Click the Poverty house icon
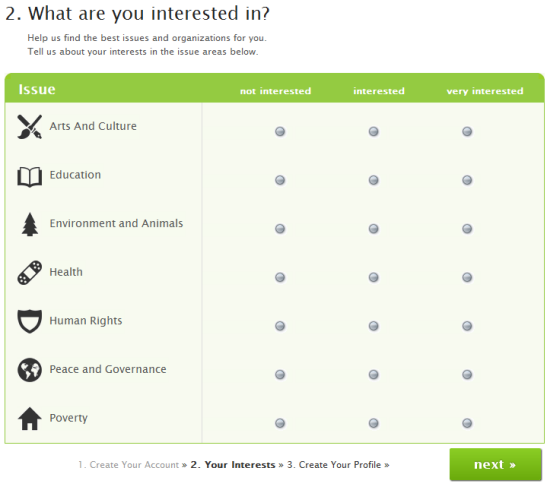This screenshot has height=486, width=550. pyautogui.click(x=29, y=418)
